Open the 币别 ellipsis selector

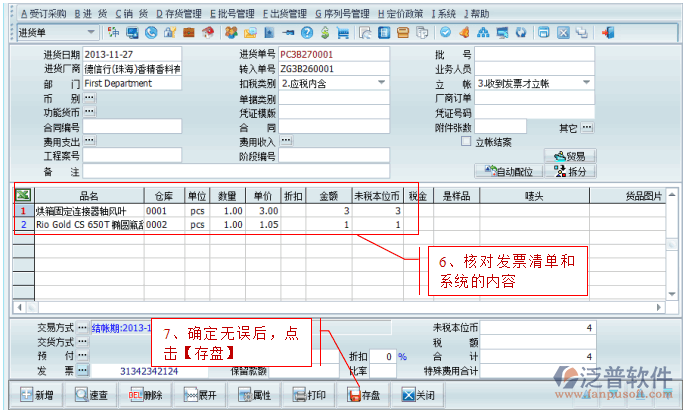pyautogui.click(x=89, y=97)
